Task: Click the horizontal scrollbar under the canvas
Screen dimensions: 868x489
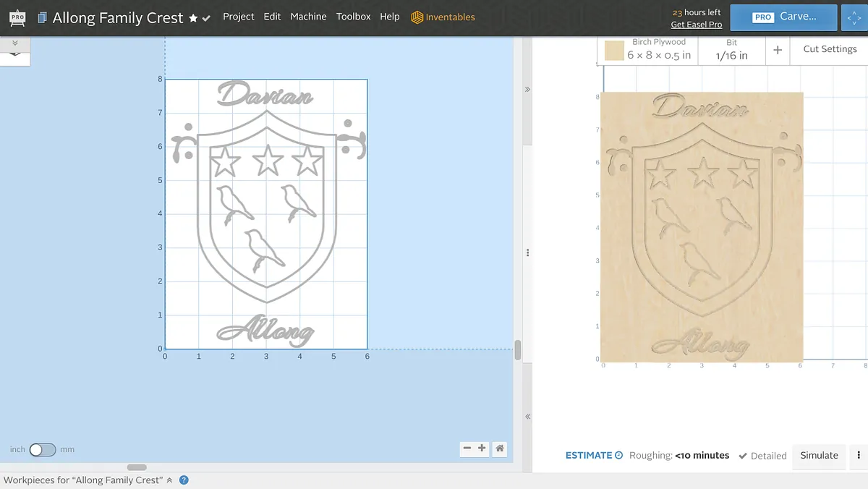Action: [x=137, y=467]
